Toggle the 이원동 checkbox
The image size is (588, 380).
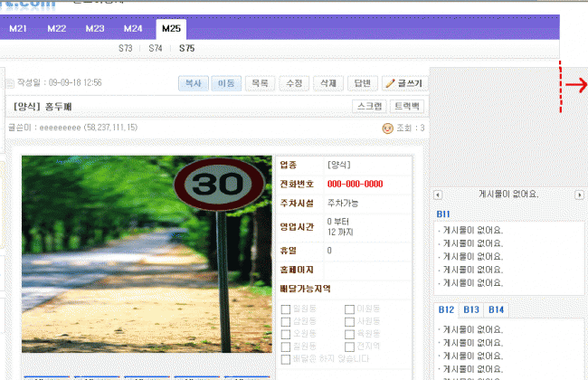(349, 309)
